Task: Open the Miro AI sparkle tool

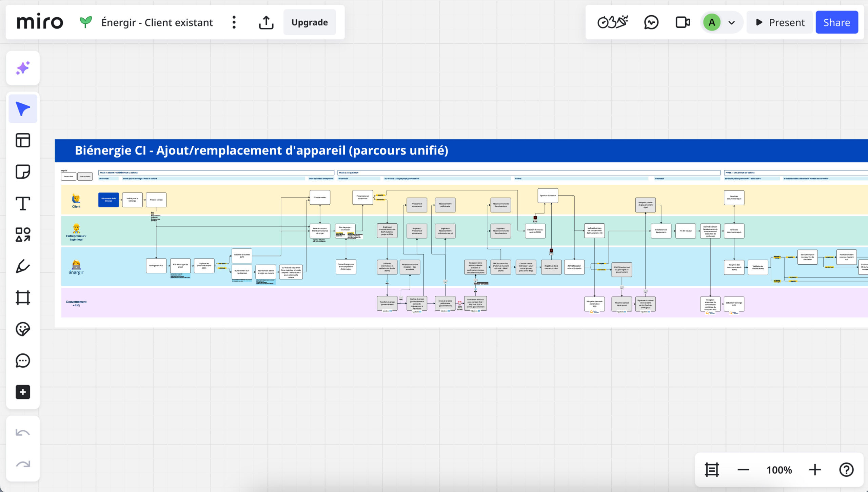Action: point(23,68)
